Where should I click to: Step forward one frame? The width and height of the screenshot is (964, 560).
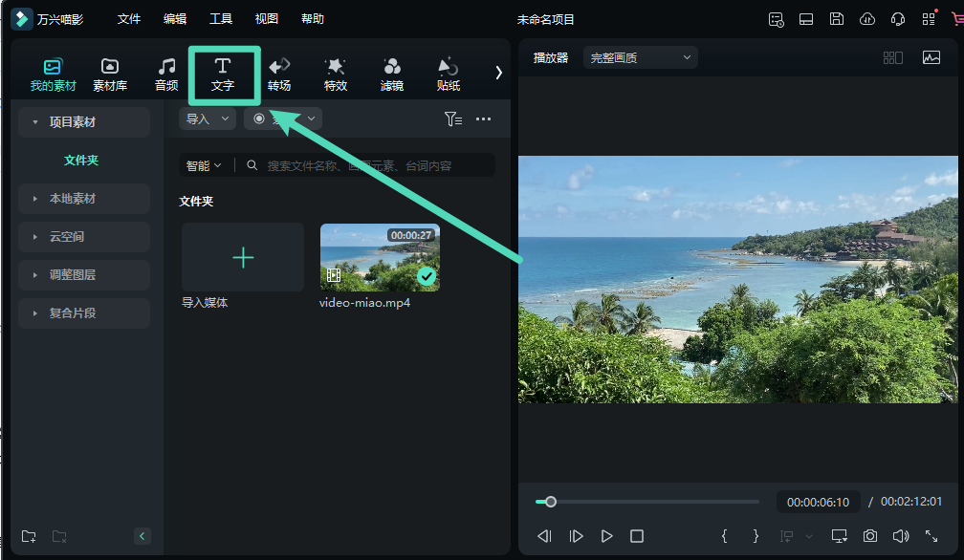(576, 536)
